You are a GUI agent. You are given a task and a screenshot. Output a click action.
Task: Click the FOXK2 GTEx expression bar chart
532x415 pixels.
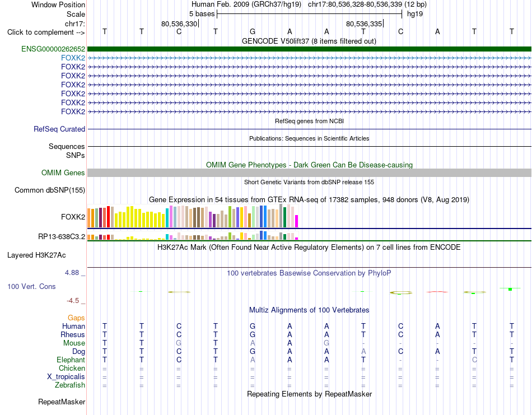pos(193,216)
